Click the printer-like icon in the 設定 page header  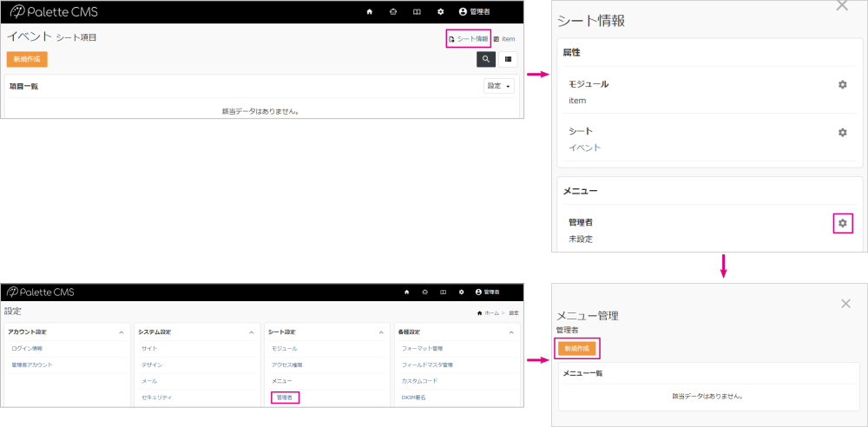(424, 292)
